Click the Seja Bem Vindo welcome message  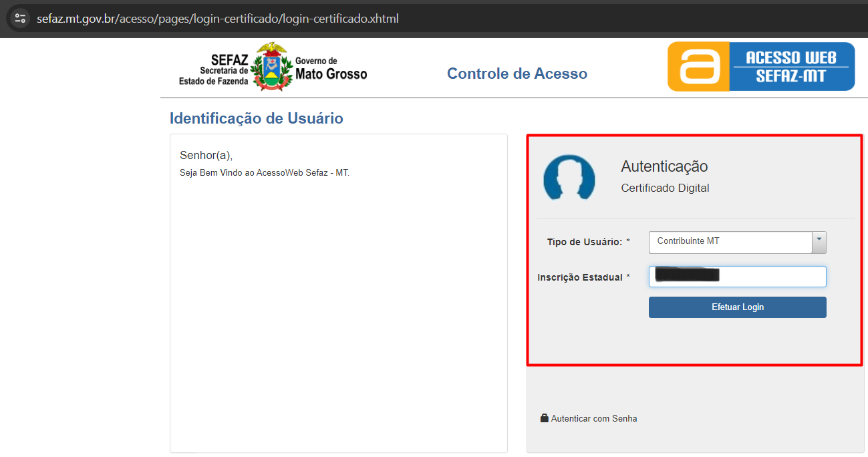point(264,173)
